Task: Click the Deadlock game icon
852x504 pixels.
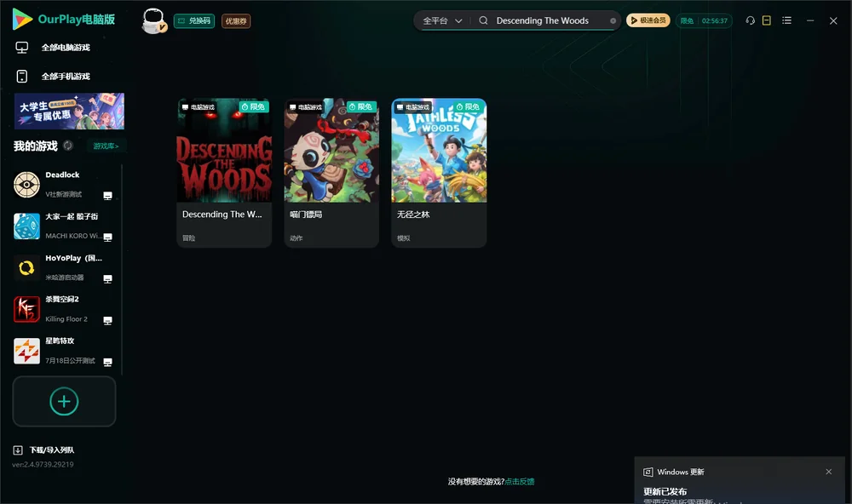Action: point(26,185)
